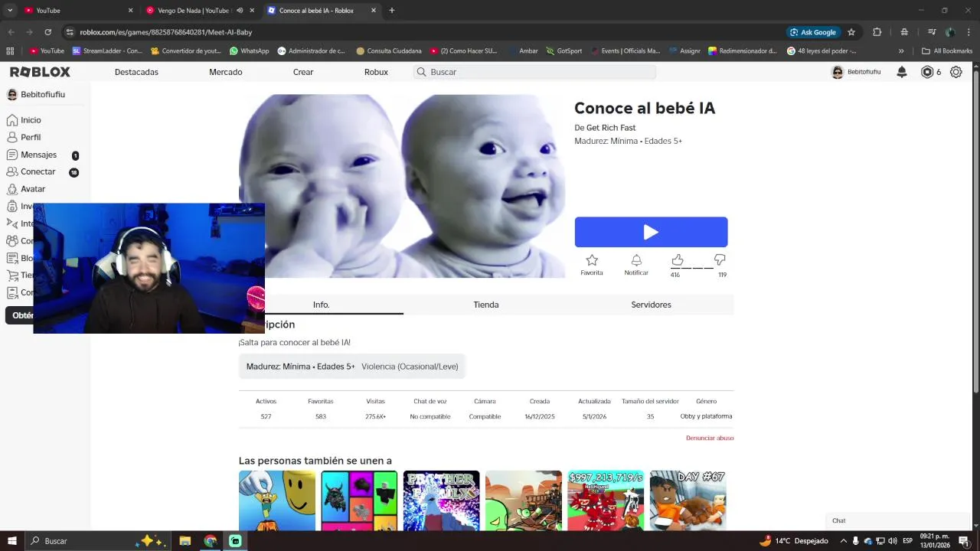The height and width of the screenshot is (551, 980).
Task: Open Chrome three-dot menu
Action: pyautogui.click(x=967, y=32)
